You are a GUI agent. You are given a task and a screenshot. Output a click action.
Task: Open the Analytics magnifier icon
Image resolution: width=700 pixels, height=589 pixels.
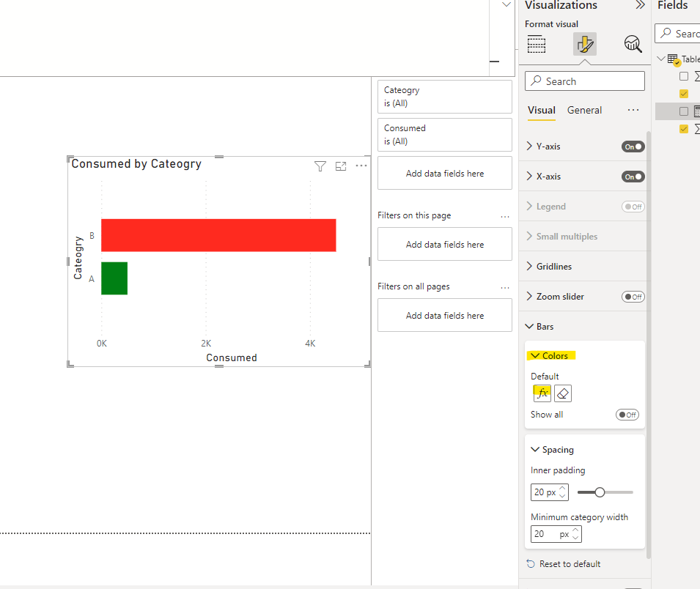pyautogui.click(x=633, y=44)
